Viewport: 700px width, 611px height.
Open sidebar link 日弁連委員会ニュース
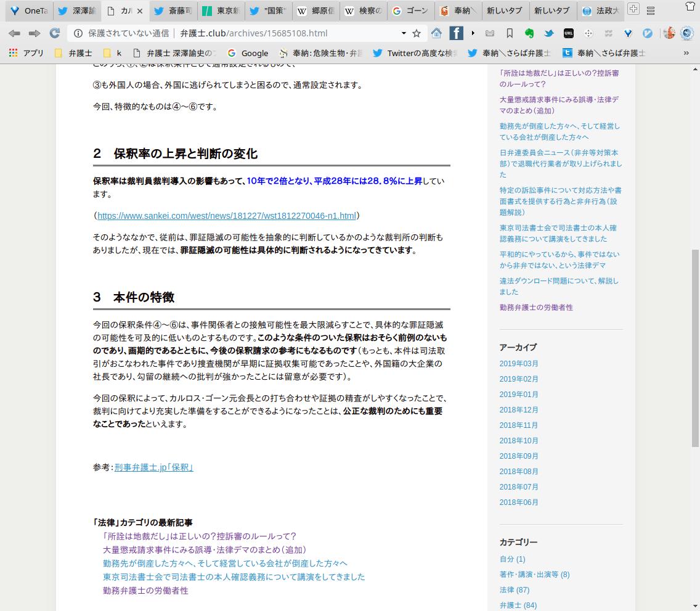[x=561, y=163]
